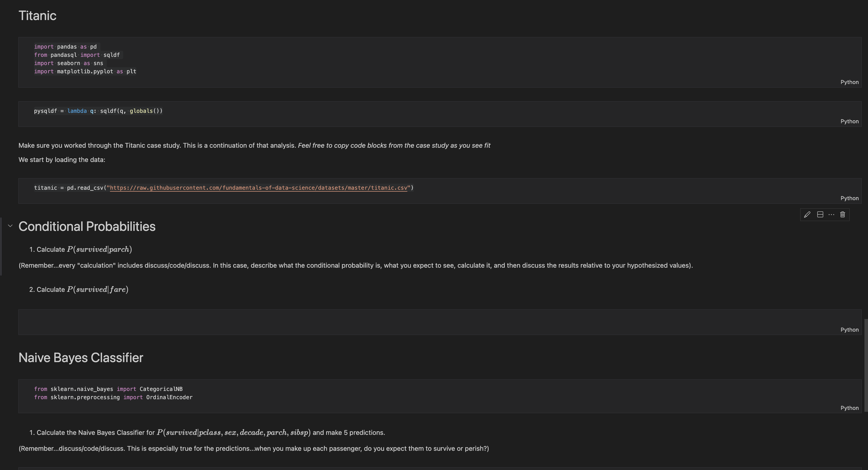Click the pencil edit cell icon
This screenshot has height=470, width=868.
(x=807, y=214)
